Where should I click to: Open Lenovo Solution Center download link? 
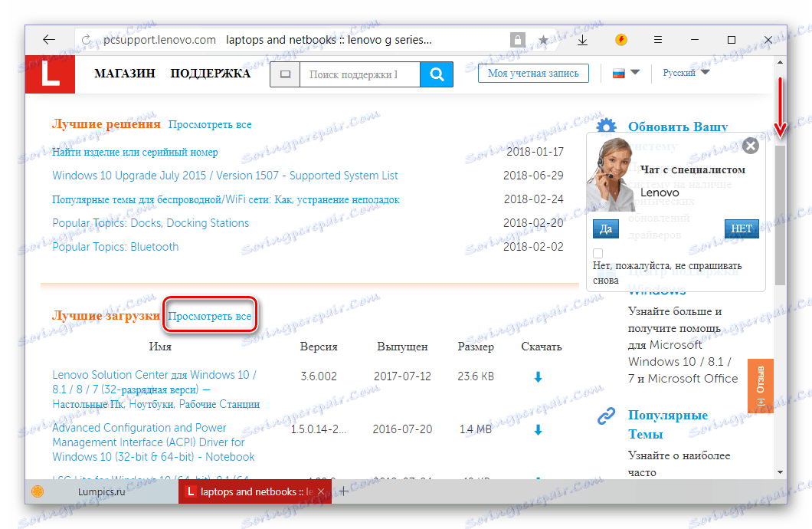tap(156, 389)
